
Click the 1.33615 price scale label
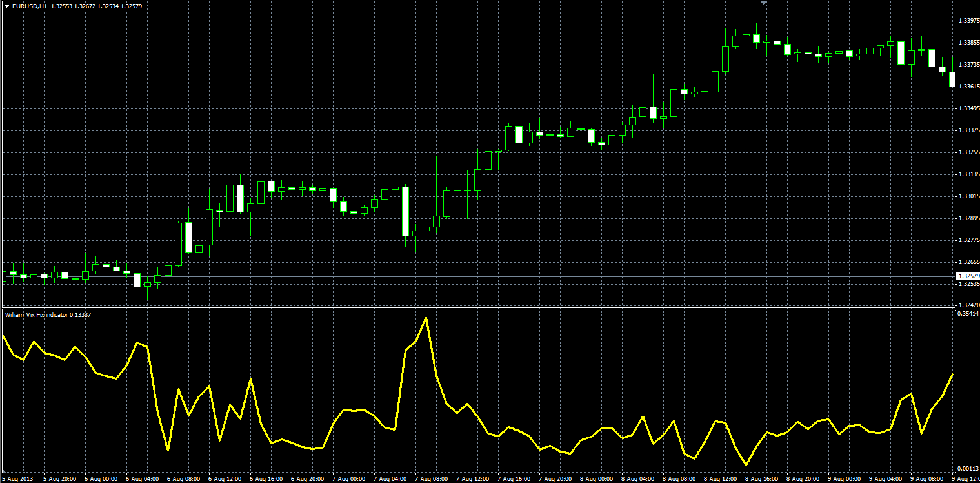[968, 87]
